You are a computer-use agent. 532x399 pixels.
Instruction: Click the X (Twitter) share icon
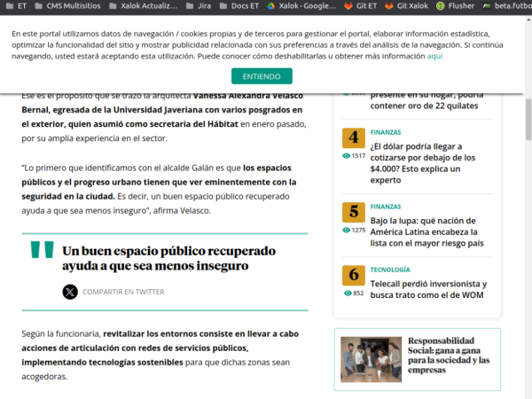click(70, 292)
